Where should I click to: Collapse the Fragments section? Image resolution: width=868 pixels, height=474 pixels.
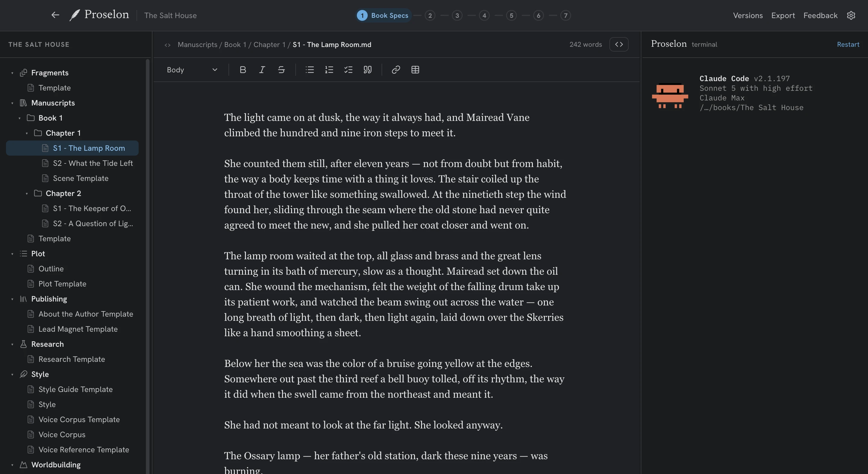12,73
